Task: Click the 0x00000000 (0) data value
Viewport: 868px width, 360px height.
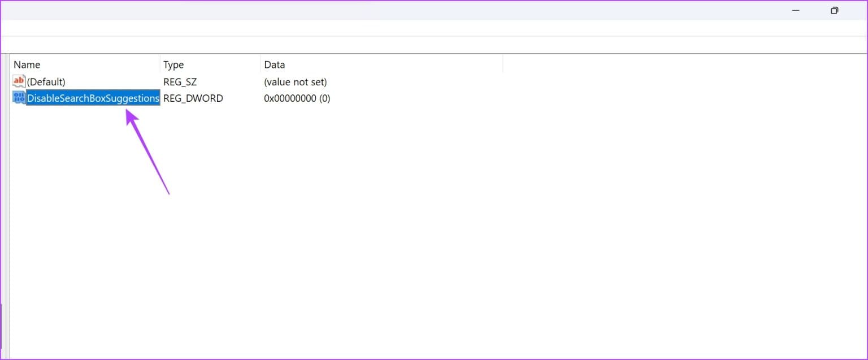Action: tap(297, 98)
